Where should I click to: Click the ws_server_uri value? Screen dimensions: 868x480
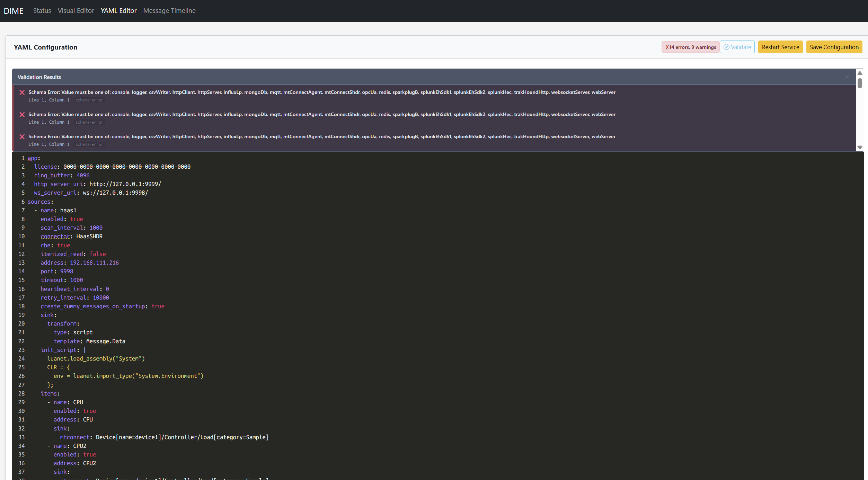(115, 193)
